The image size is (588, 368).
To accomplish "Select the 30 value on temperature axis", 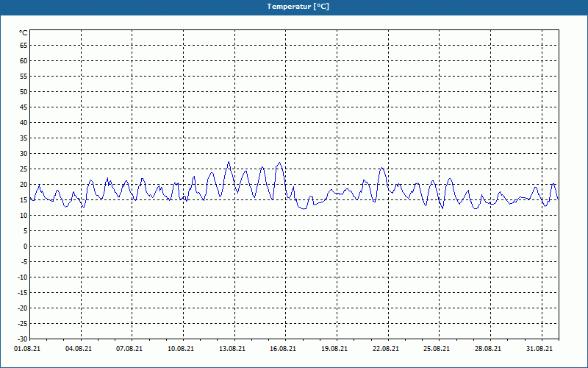I will point(24,154).
